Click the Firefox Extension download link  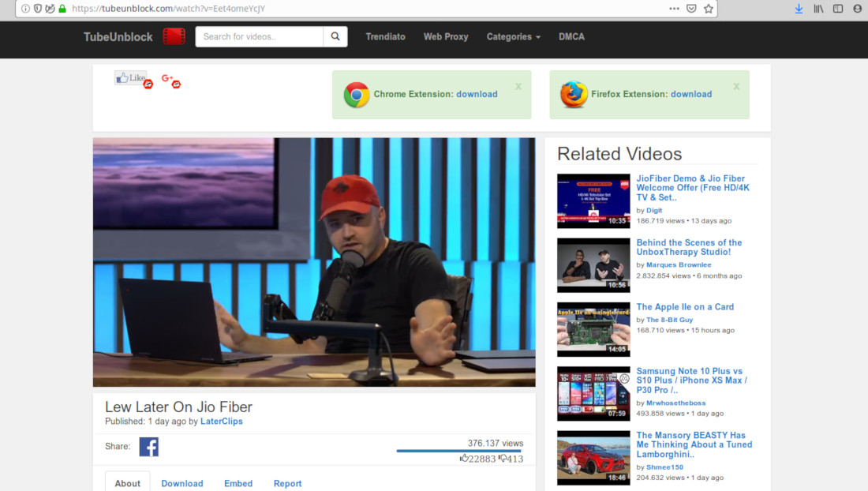[x=691, y=94]
